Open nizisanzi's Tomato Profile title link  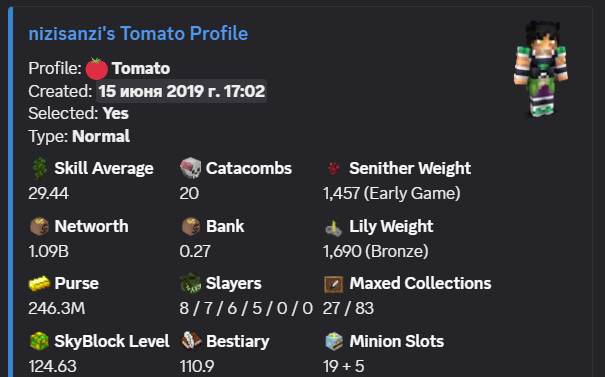click(x=138, y=34)
